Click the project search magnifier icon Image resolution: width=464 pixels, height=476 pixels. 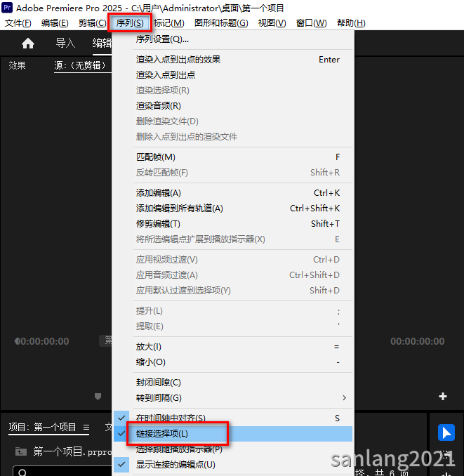pyautogui.click(x=22, y=472)
